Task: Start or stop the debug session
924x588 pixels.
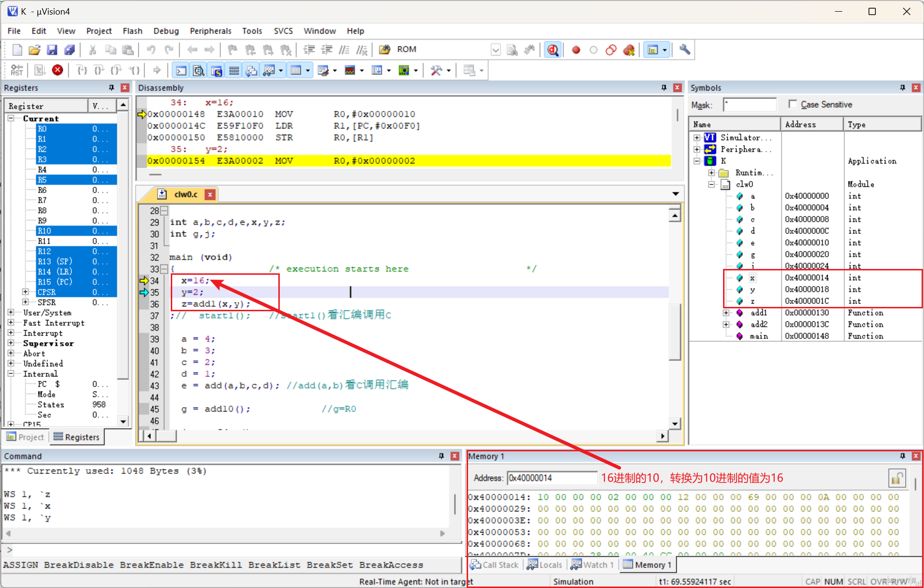Action: click(553, 50)
